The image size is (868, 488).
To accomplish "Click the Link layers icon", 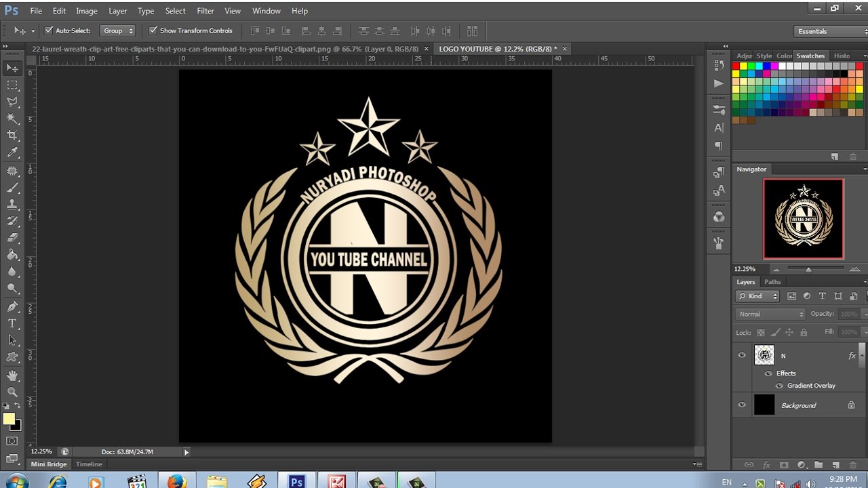I will 749,465.
